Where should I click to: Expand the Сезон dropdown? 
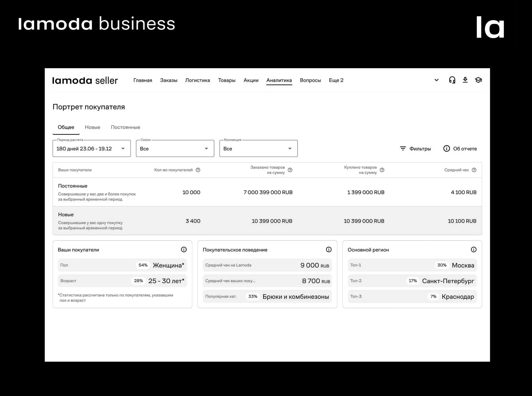[x=175, y=149]
